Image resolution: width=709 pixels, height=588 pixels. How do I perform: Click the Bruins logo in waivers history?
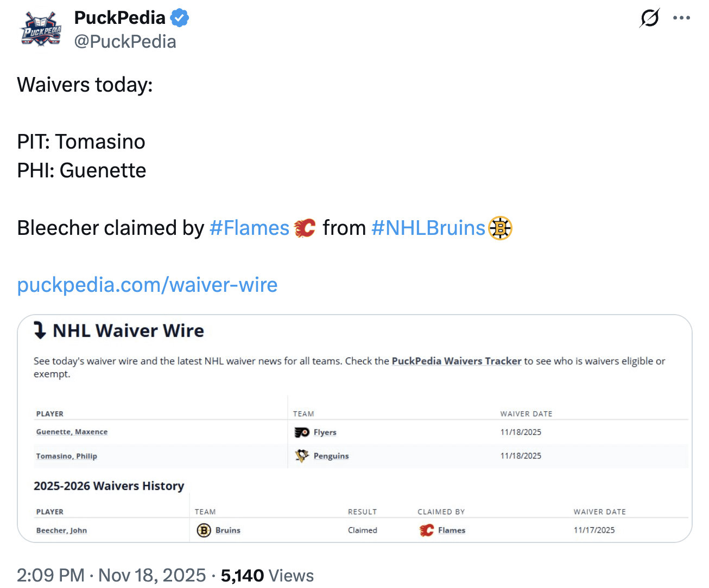204,530
